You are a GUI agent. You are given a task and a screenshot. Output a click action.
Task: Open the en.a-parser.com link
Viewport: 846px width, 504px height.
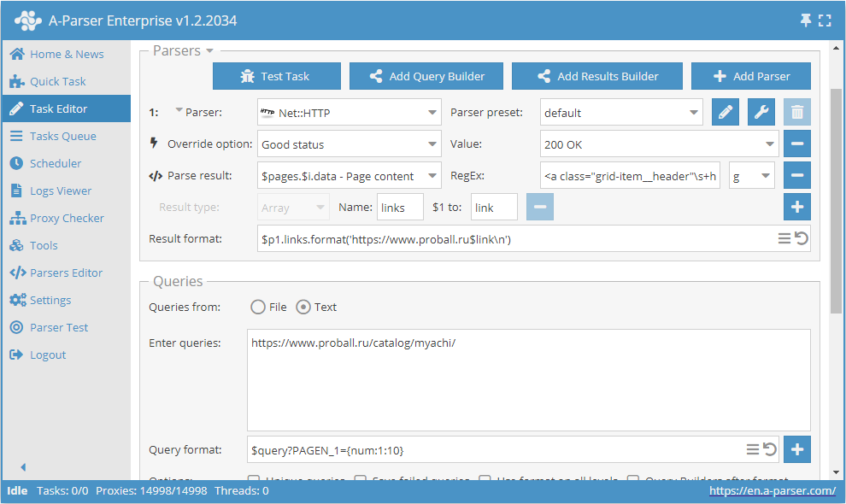[x=772, y=490]
